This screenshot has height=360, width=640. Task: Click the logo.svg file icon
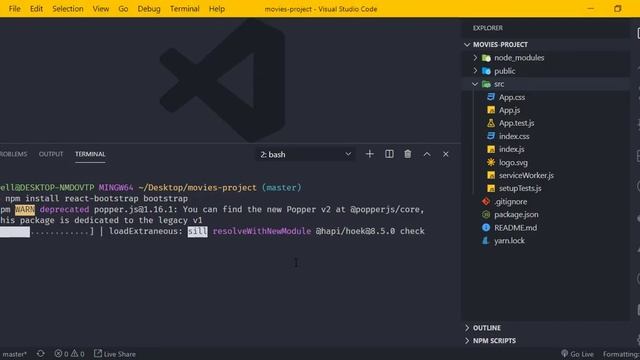491,162
